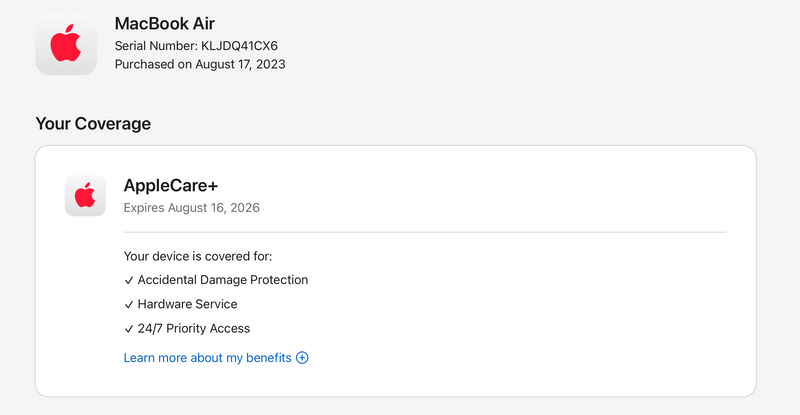
Task: Click the MacBook Air Apple logo icon
Action: (x=66, y=44)
